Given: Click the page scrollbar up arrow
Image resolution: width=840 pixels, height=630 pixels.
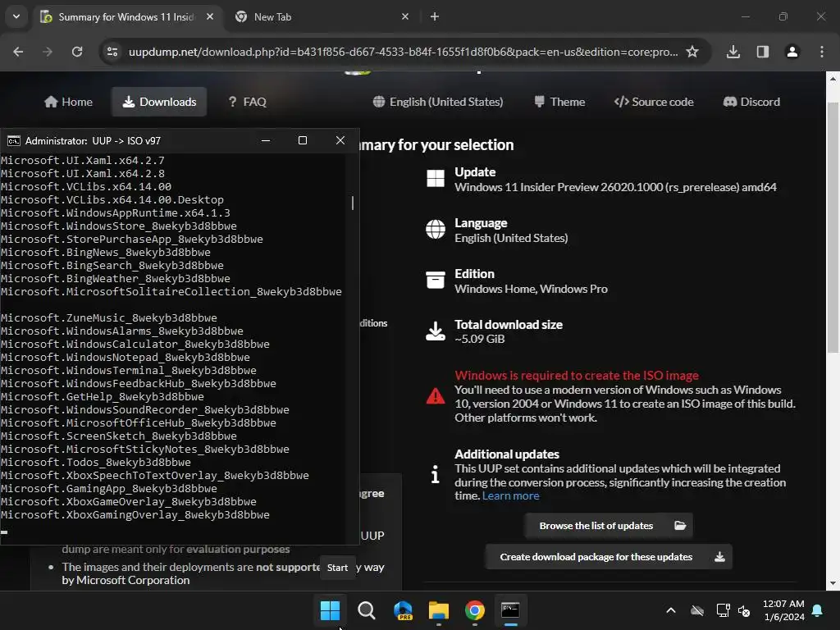Looking at the screenshot, I should pos(833,79).
